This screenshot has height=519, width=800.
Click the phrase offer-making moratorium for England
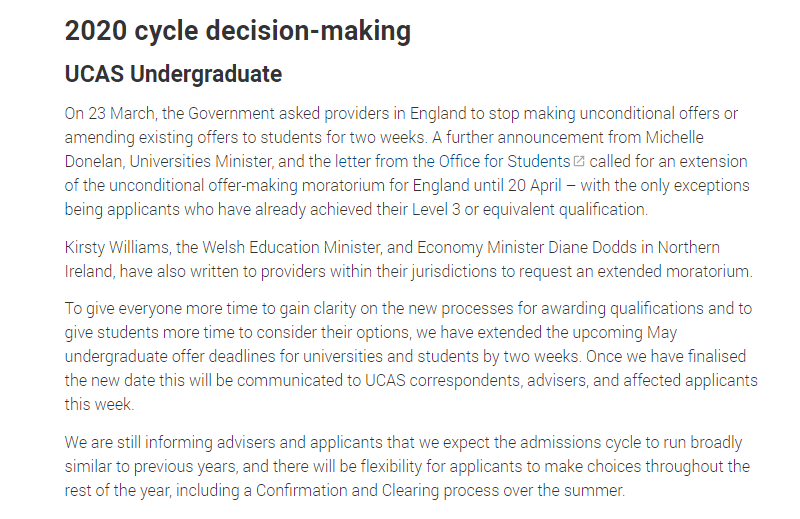[x=340, y=185]
